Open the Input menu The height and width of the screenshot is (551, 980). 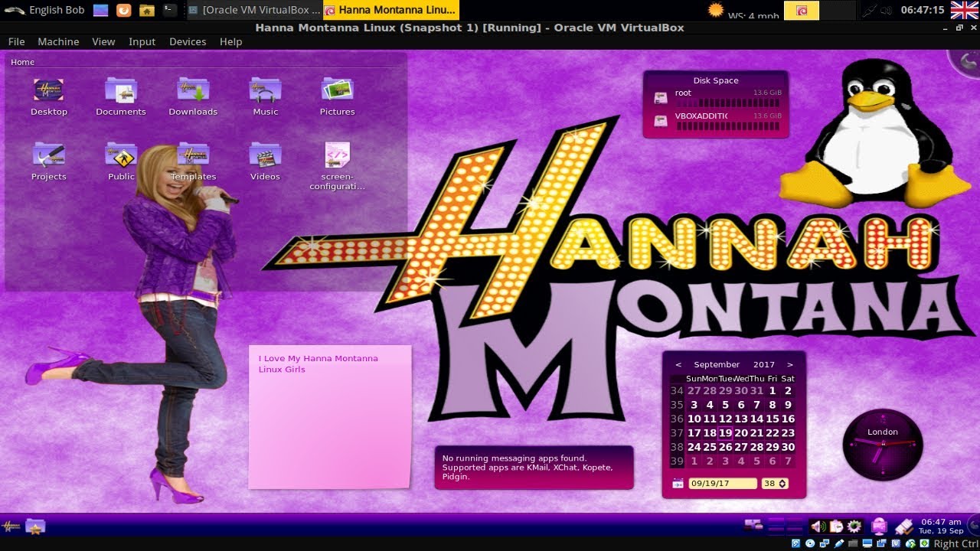(x=142, y=42)
